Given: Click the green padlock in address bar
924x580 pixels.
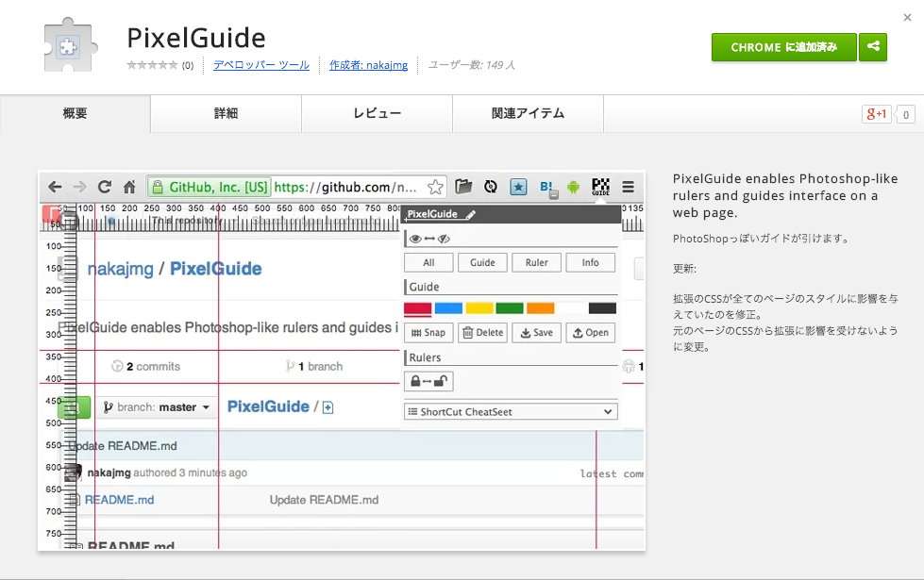Looking at the screenshot, I should [158, 188].
